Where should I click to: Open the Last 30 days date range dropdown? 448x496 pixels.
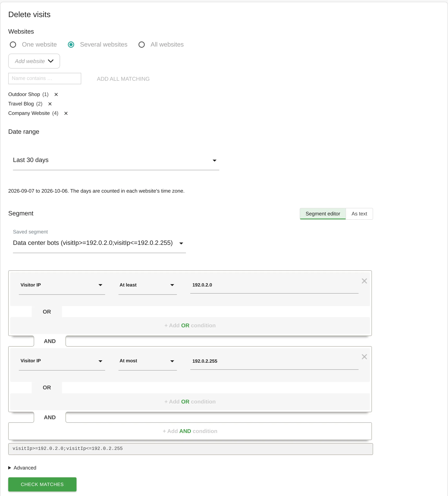[116, 160]
